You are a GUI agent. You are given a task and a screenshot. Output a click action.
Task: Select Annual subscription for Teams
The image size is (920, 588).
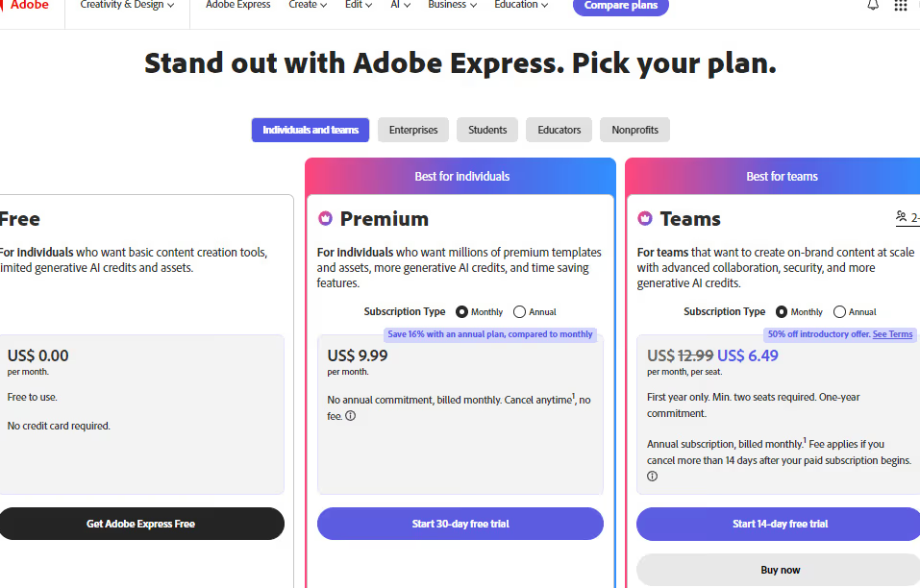837,311
